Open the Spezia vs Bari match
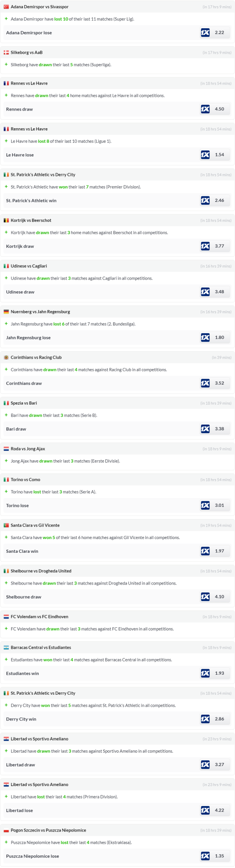The height and width of the screenshot is (868, 235). pos(24,403)
